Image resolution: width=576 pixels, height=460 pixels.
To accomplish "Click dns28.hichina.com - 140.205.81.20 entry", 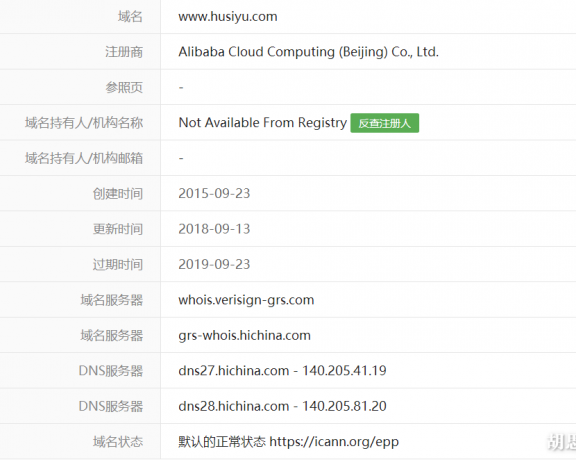I will point(282,406).
